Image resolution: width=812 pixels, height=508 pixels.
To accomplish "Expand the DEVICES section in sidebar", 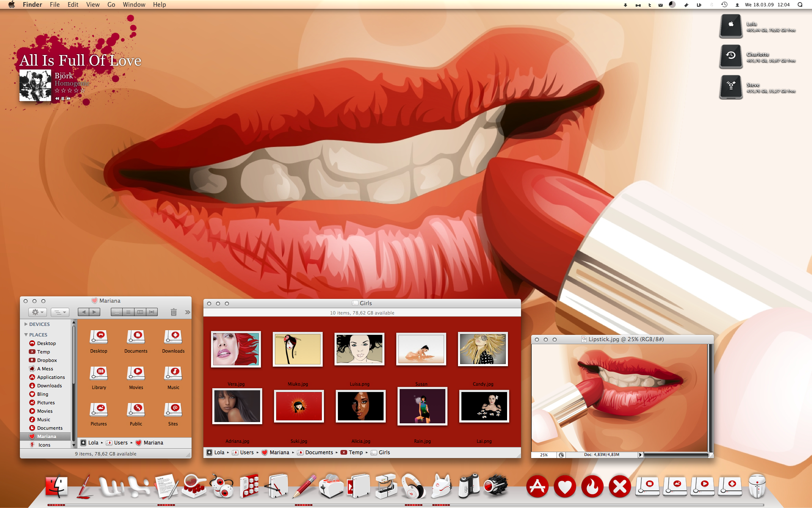I will tap(26, 324).
